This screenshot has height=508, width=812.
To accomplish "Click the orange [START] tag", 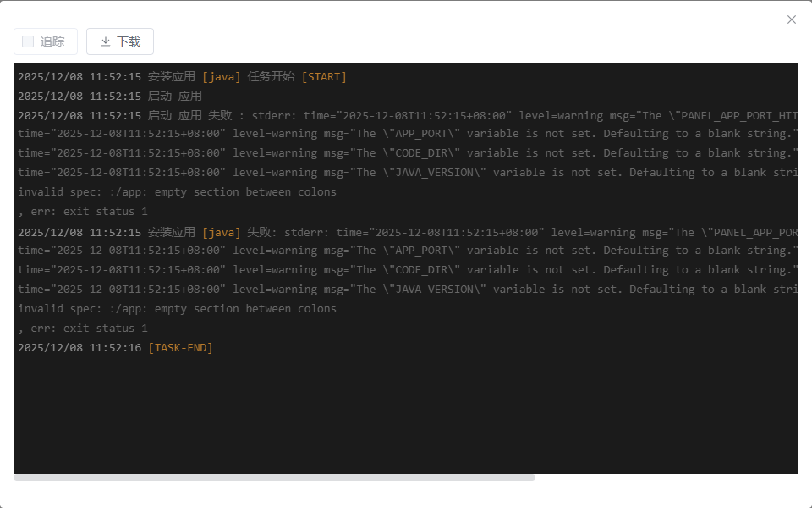I will pyautogui.click(x=324, y=77).
